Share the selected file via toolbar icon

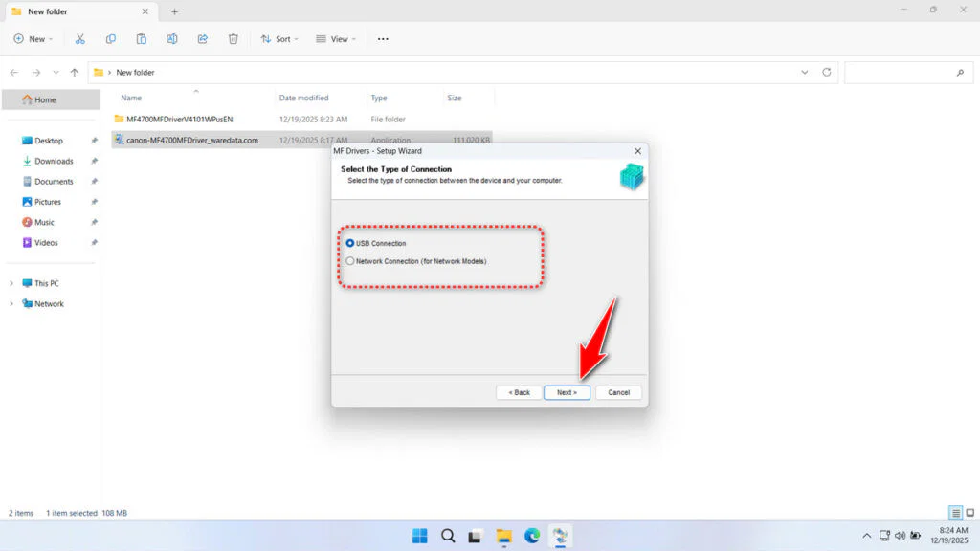[202, 39]
